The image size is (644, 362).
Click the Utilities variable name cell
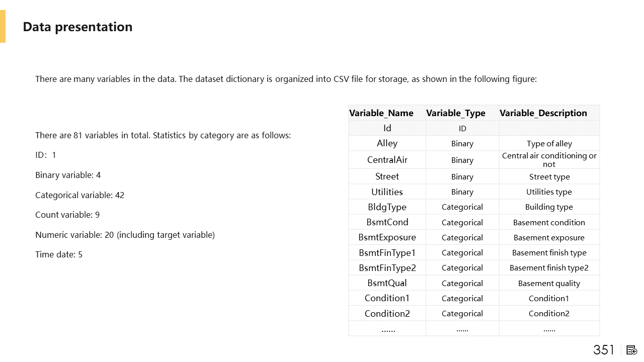pos(387,192)
